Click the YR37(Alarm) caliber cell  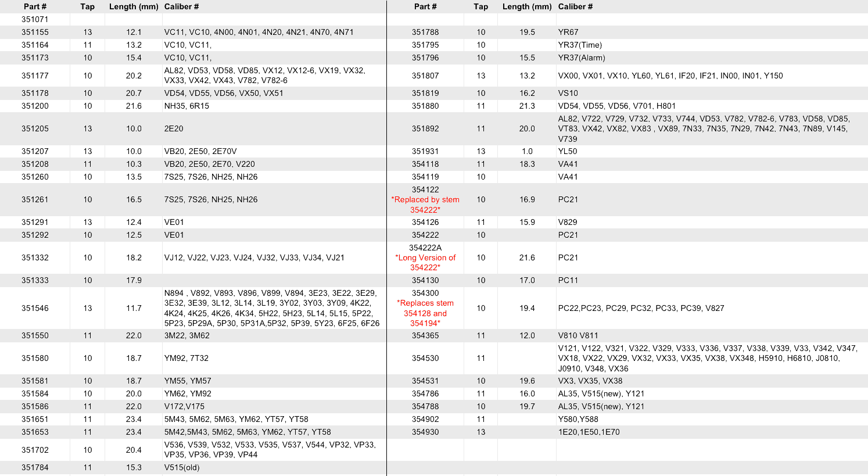coord(582,58)
